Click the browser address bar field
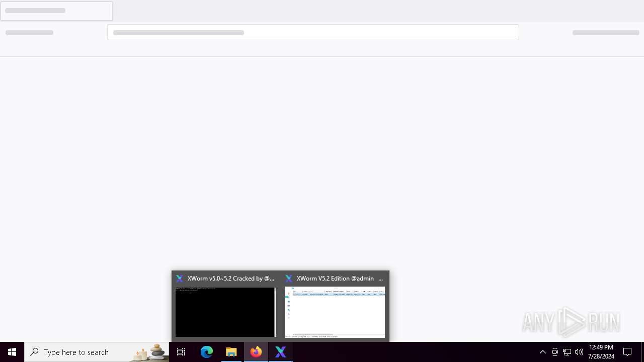 313,32
